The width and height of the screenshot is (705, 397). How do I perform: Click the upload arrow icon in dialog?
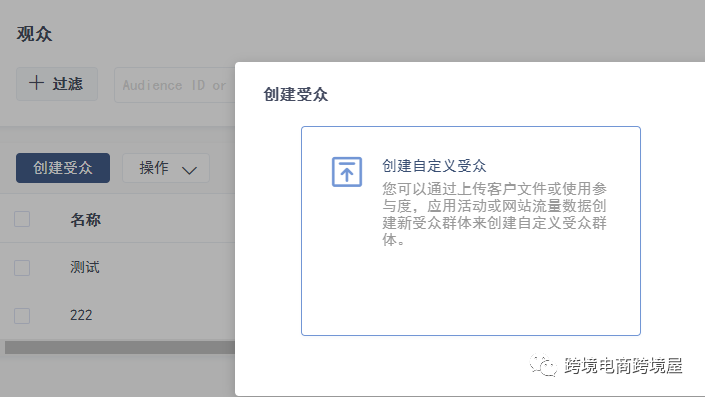(347, 172)
